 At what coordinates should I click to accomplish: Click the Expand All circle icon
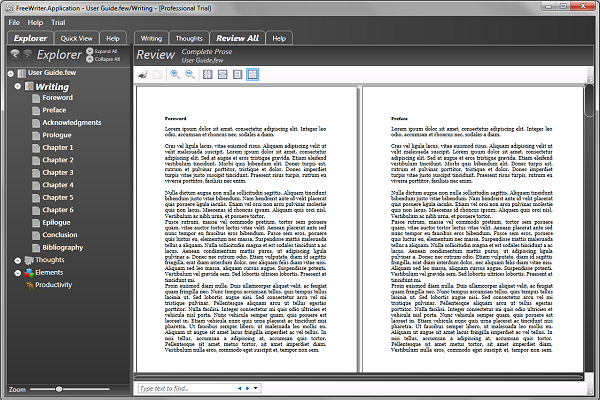(x=90, y=51)
